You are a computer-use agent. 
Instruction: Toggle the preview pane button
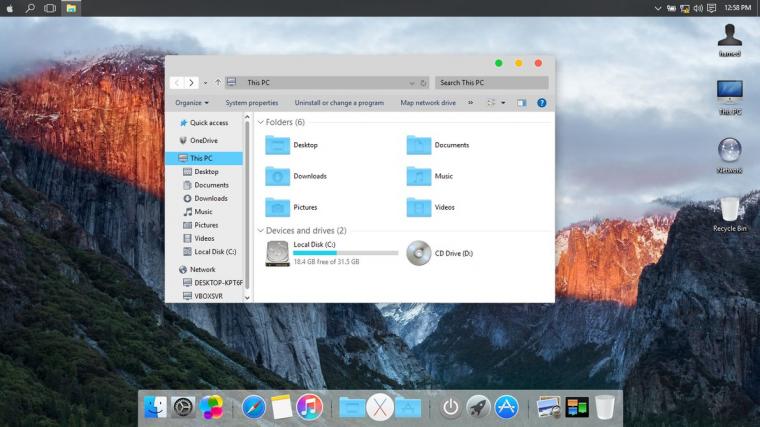pos(522,103)
